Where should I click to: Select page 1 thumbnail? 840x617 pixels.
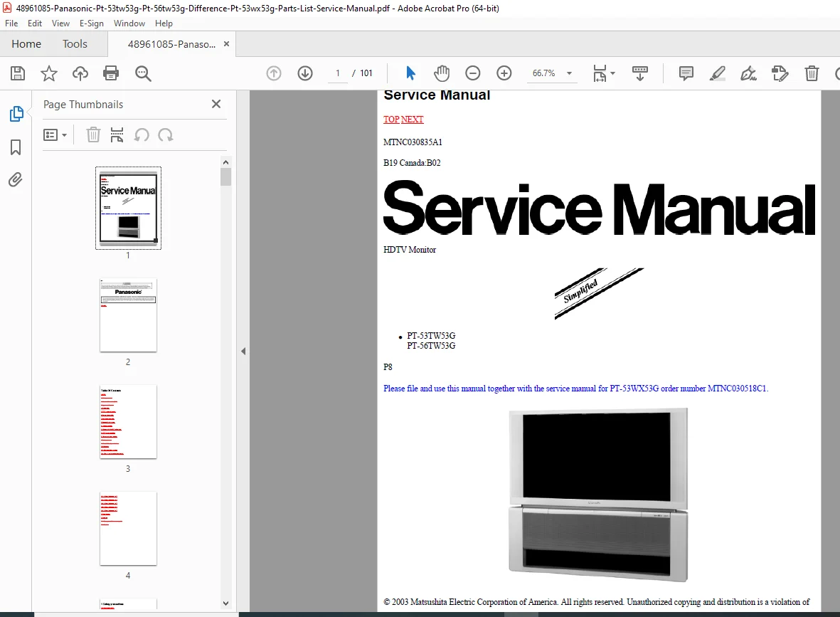128,208
